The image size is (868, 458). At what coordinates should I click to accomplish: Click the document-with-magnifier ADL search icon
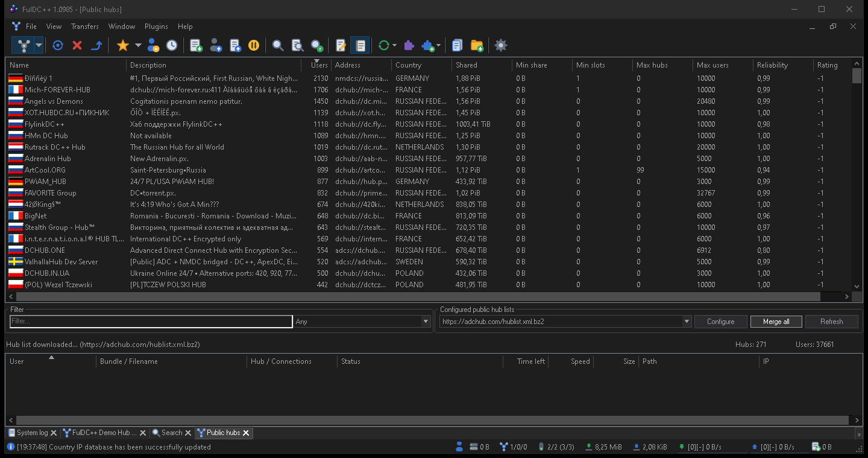point(297,45)
